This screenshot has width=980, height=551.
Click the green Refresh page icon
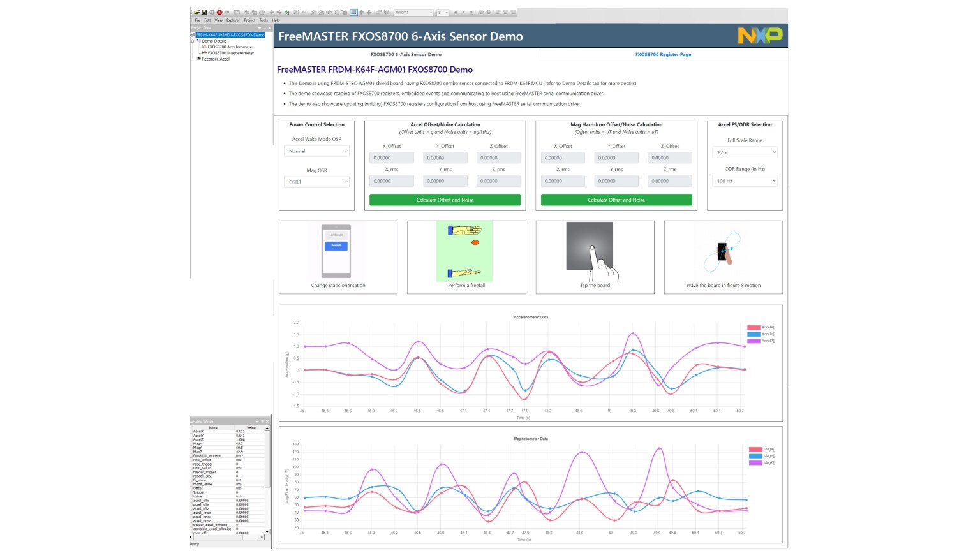[x=286, y=12]
